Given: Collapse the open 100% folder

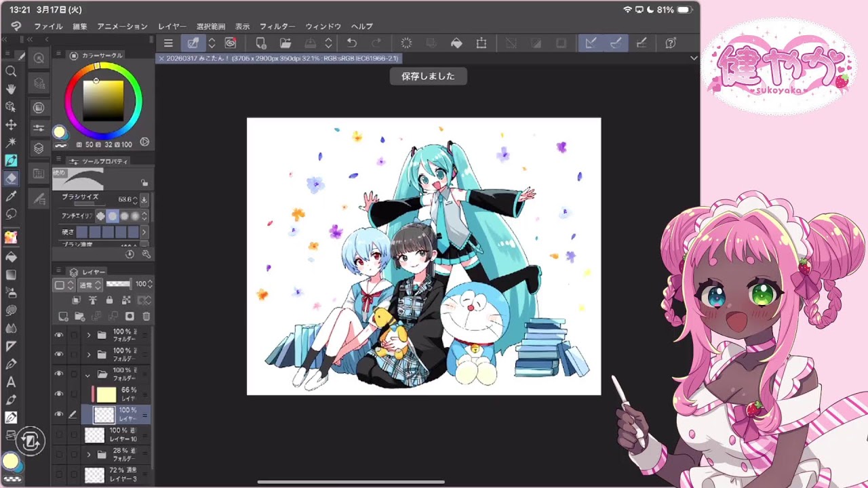Looking at the screenshot, I should pos(87,374).
